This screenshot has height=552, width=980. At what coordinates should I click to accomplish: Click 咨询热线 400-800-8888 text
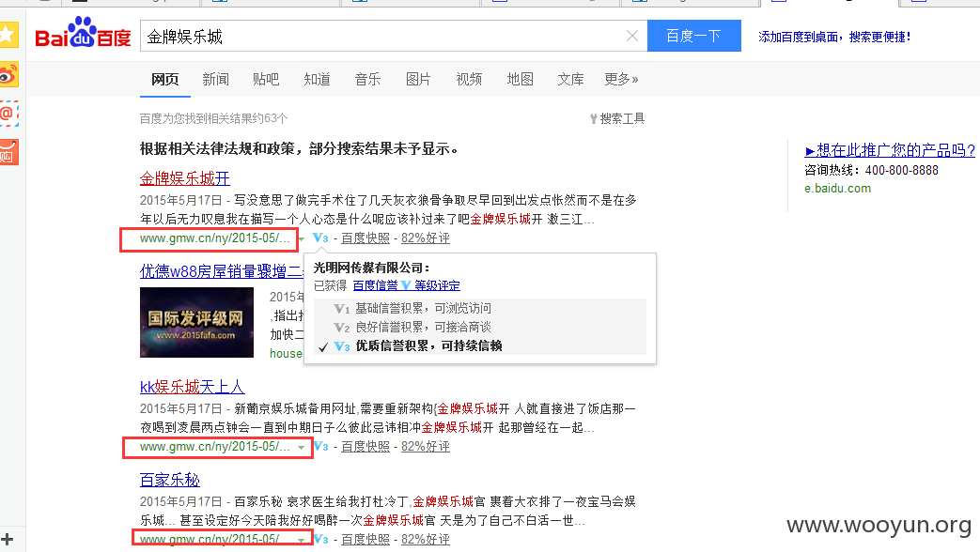871,171
